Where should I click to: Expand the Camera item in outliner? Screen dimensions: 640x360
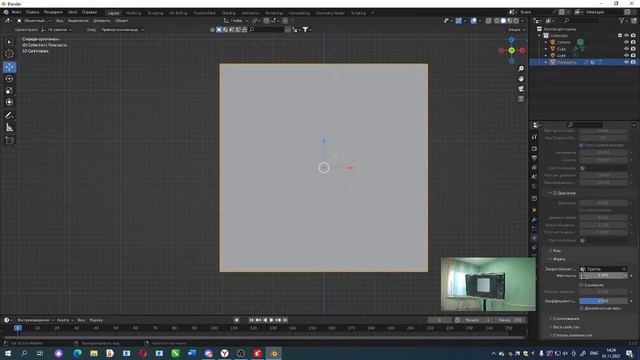tap(546, 42)
